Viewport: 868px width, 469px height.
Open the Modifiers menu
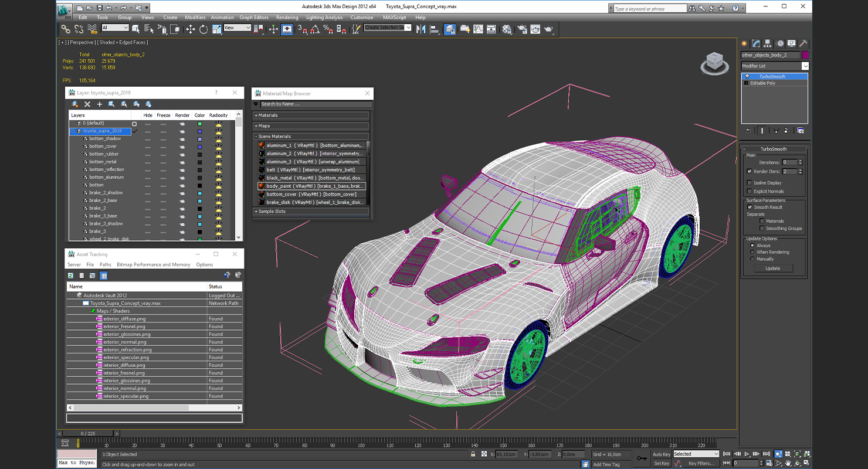coord(195,18)
